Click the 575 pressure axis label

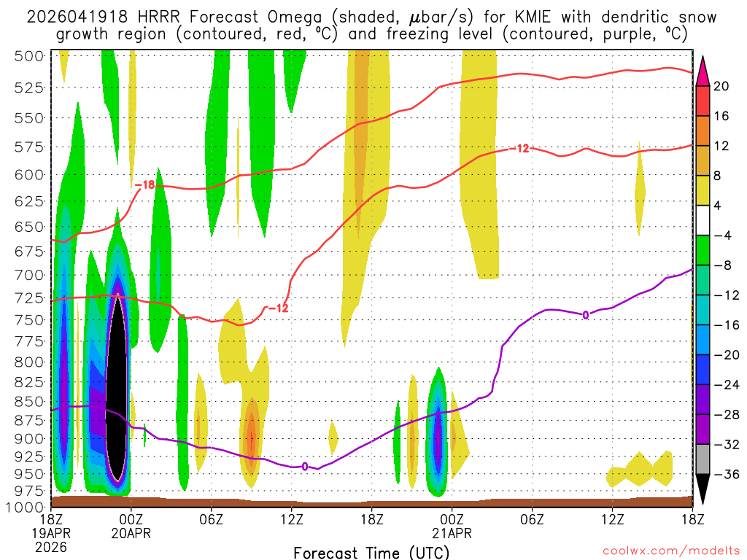29,147
